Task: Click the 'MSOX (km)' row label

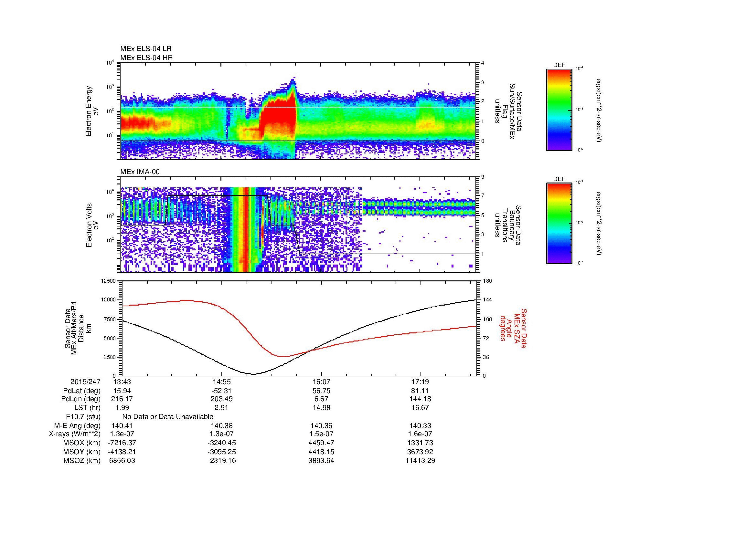Action: pyautogui.click(x=82, y=443)
